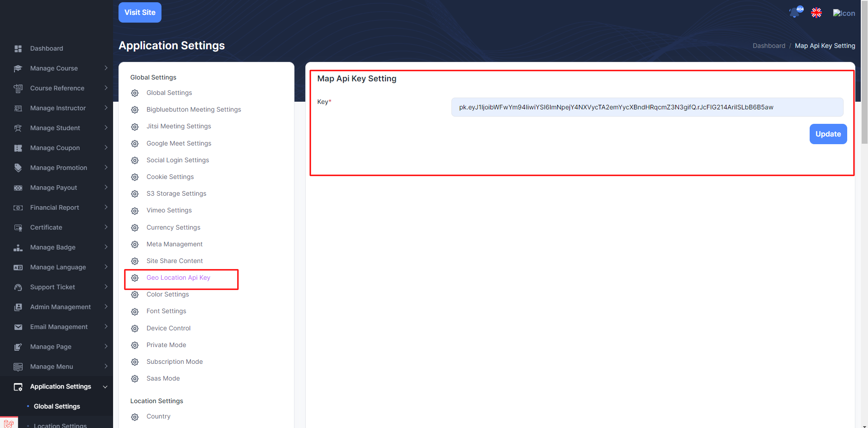
Task: Click the Course Reference icon
Action: click(x=18, y=88)
